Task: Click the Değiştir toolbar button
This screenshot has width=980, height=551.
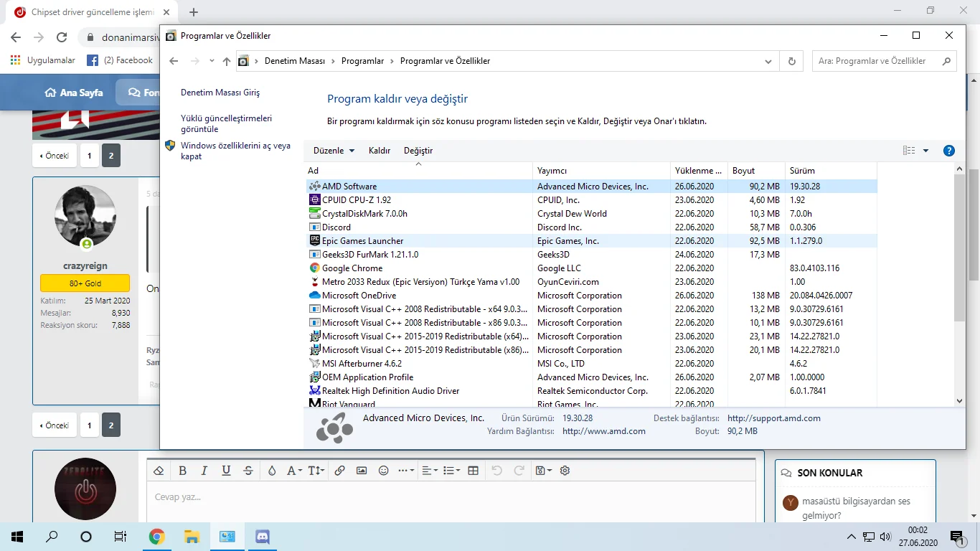Action: (418, 151)
